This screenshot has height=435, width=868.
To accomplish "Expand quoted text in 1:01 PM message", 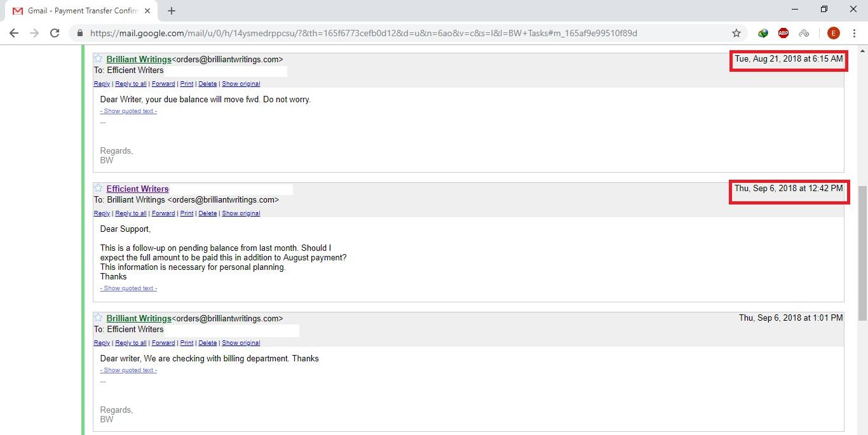I will pyautogui.click(x=128, y=370).
